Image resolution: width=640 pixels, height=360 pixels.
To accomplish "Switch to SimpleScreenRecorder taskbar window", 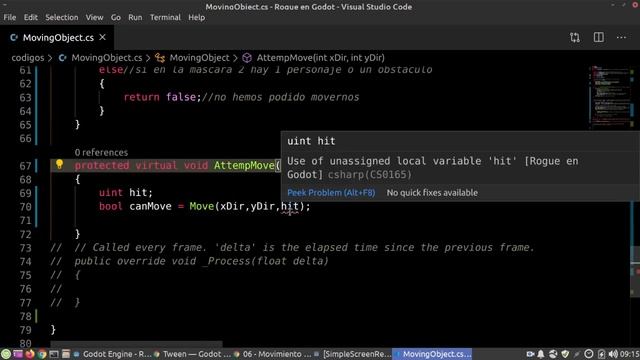I will (353, 354).
